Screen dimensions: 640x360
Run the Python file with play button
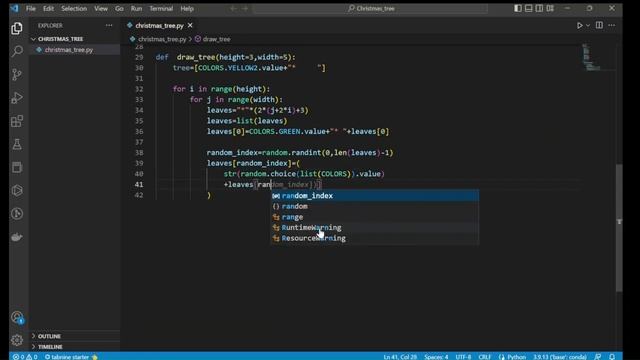(x=579, y=25)
